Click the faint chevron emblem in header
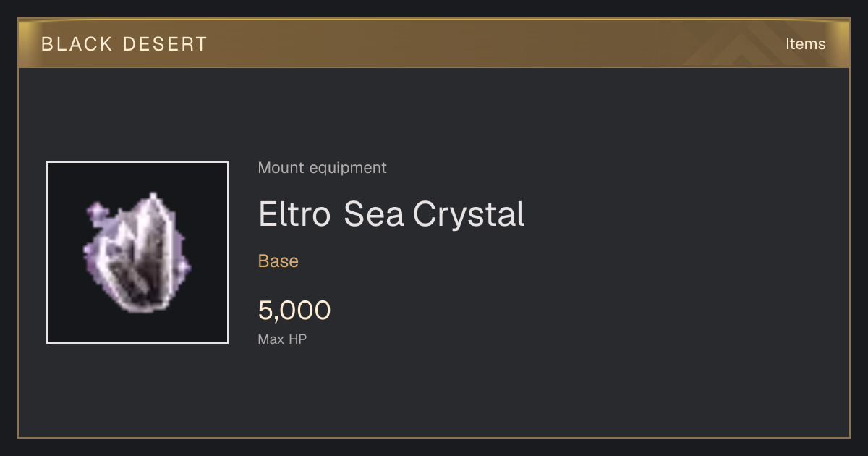Screen dimensions: 868x456 tap(746, 44)
